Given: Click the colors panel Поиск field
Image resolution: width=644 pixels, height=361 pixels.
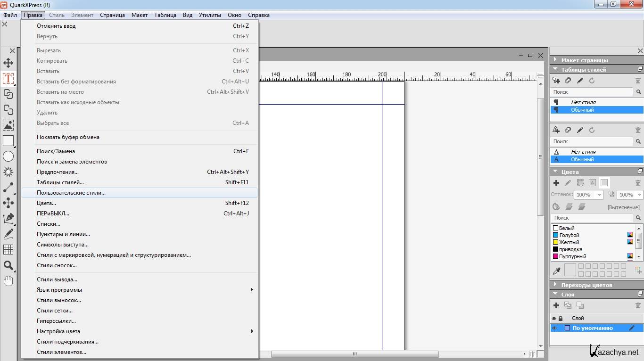Looking at the screenshot, I should [x=592, y=218].
